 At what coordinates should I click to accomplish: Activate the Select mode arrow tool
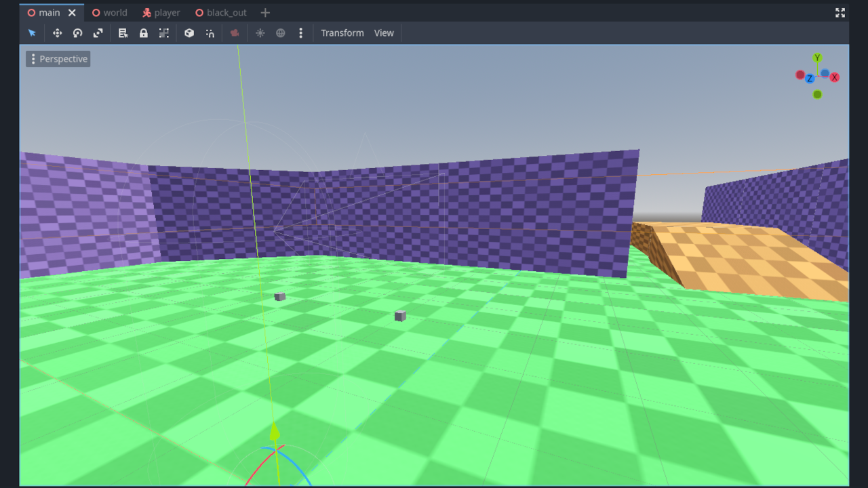pyautogui.click(x=32, y=33)
